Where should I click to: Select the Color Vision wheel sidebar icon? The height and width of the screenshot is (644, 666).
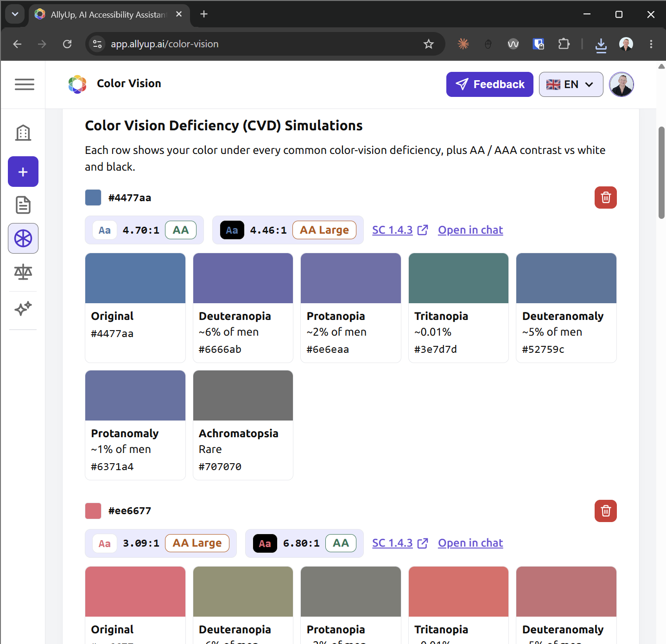tap(23, 238)
